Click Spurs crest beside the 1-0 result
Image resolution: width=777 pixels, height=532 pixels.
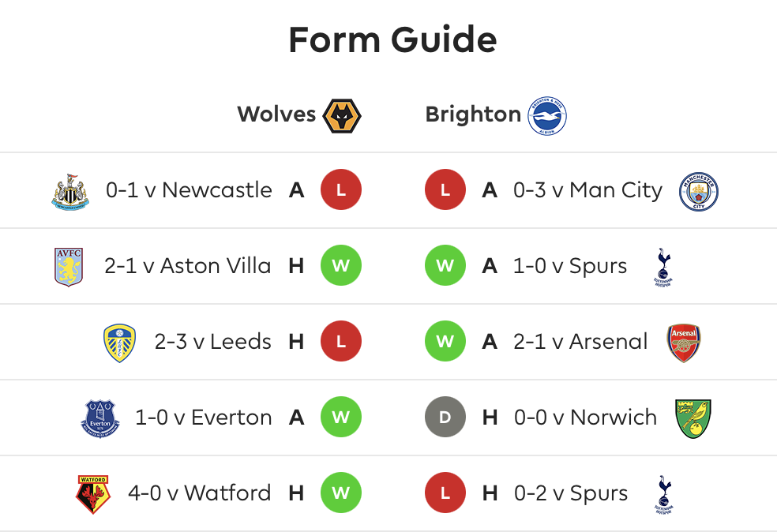(x=663, y=268)
